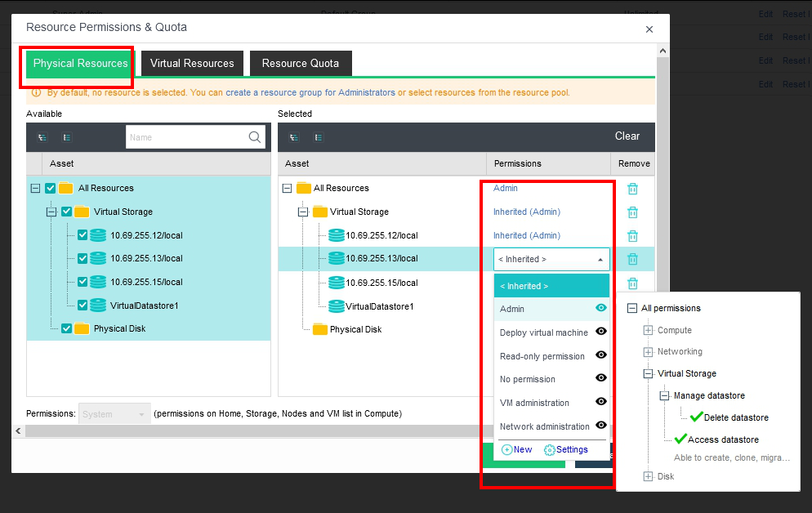This screenshot has height=513, width=812.
Task: Collapse Manage datastore node
Action: (x=664, y=396)
